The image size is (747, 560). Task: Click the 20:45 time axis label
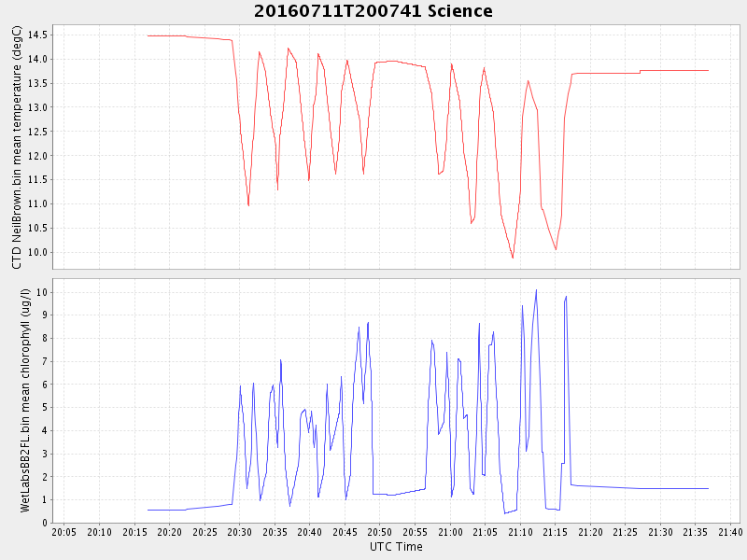[345, 532]
